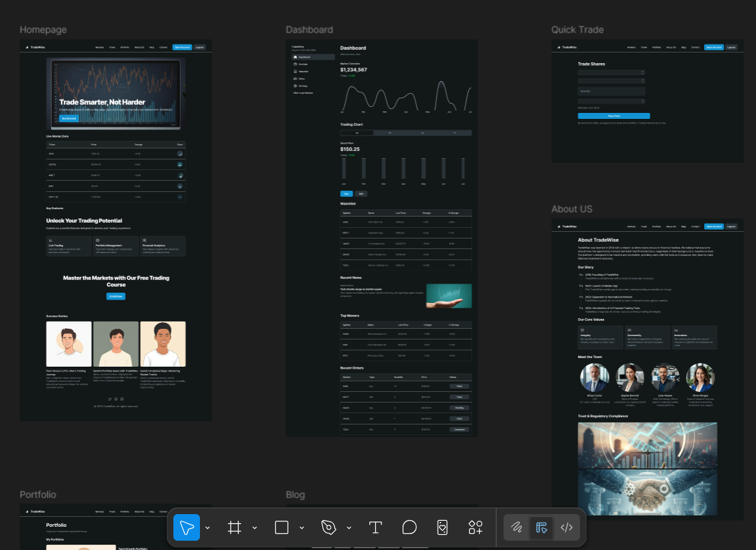Select the Comment tool
The height and width of the screenshot is (550, 756).
410,527
